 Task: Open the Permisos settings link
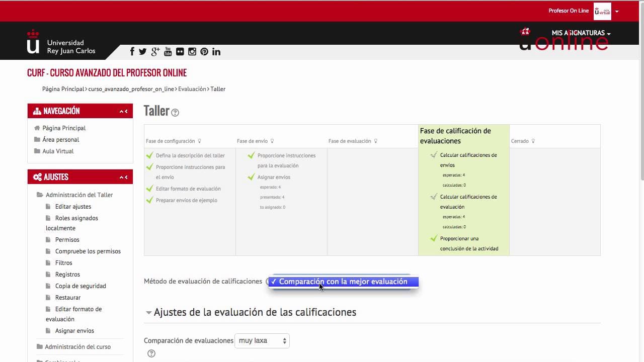[x=67, y=240]
